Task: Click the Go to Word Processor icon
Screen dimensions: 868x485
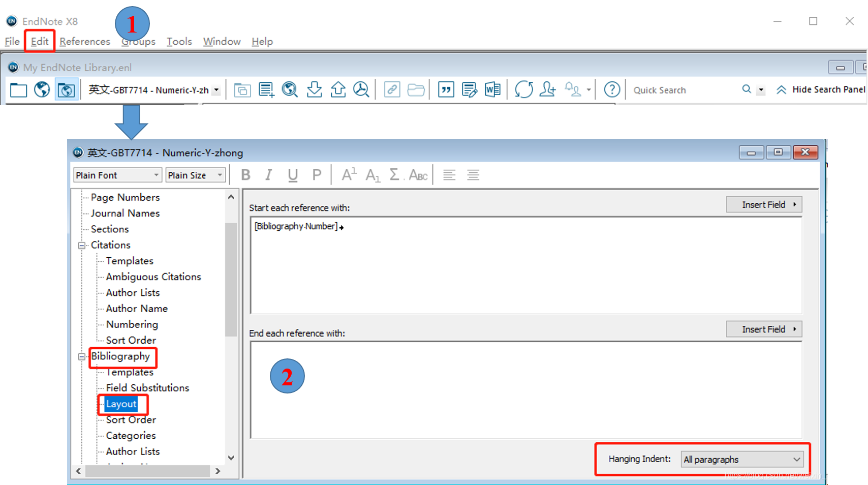Action: (x=493, y=90)
